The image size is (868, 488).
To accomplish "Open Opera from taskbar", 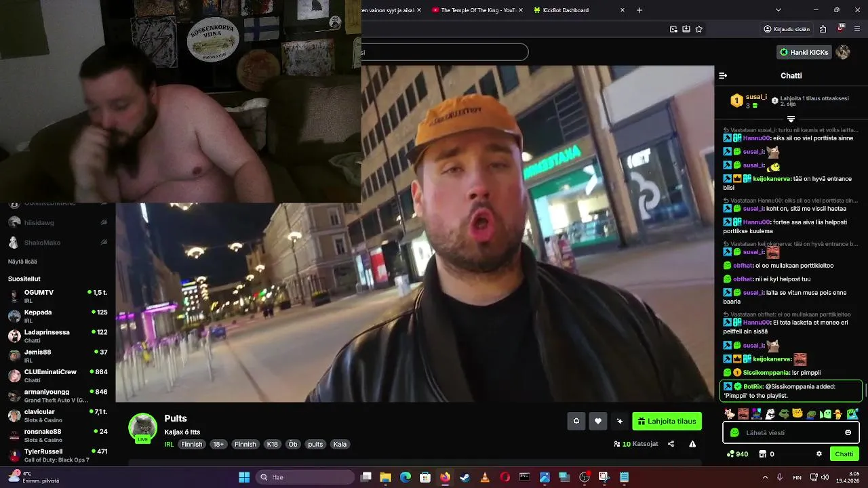I will tap(505, 477).
